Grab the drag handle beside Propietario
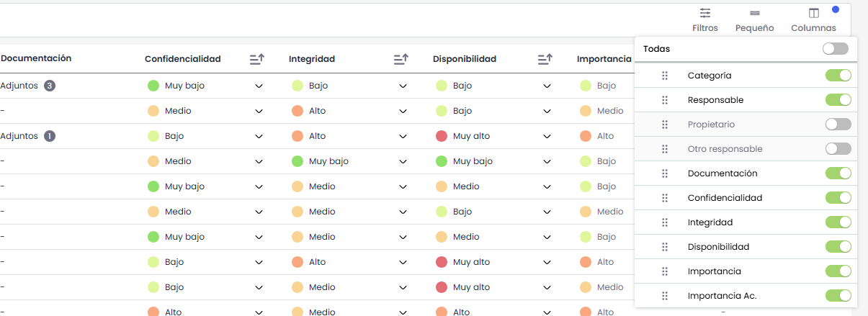The width and height of the screenshot is (868, 316). [x=665, y=125]
